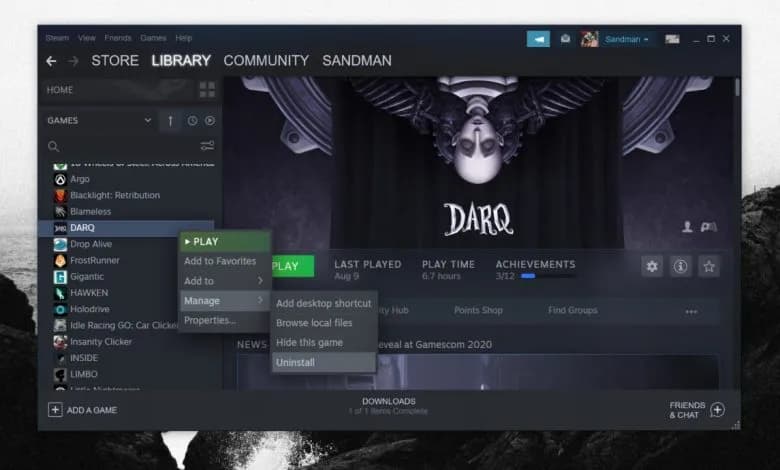The height and width of the screenshot is (470, 780).
Task: Click the Steam announcements megaphone icon
Action: click(x=538, y=39)
